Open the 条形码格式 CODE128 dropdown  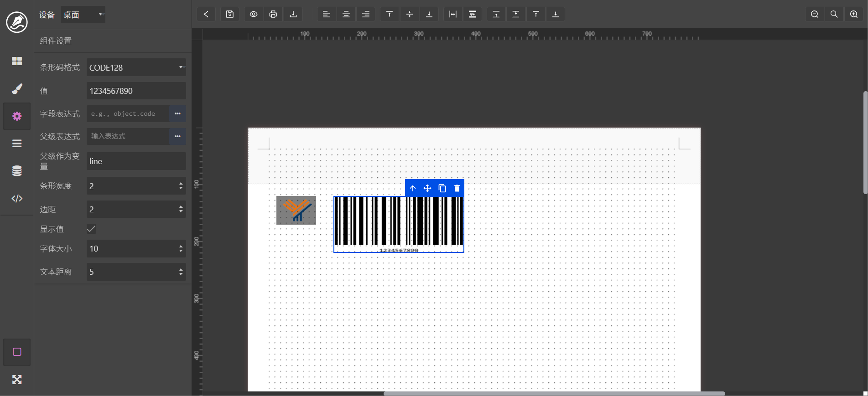click(x=136, y=67)
